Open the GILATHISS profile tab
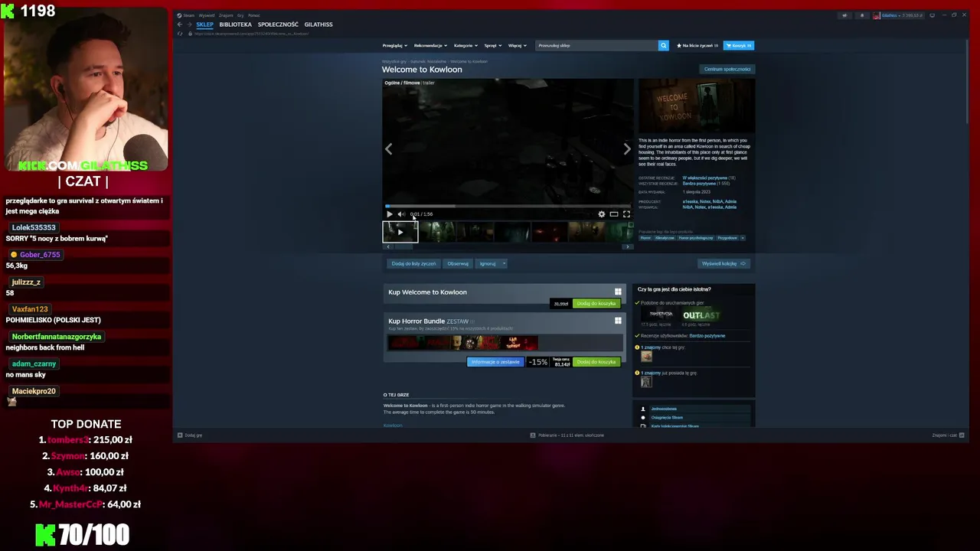This screenshot has width=980, height=551. (318, 24)
